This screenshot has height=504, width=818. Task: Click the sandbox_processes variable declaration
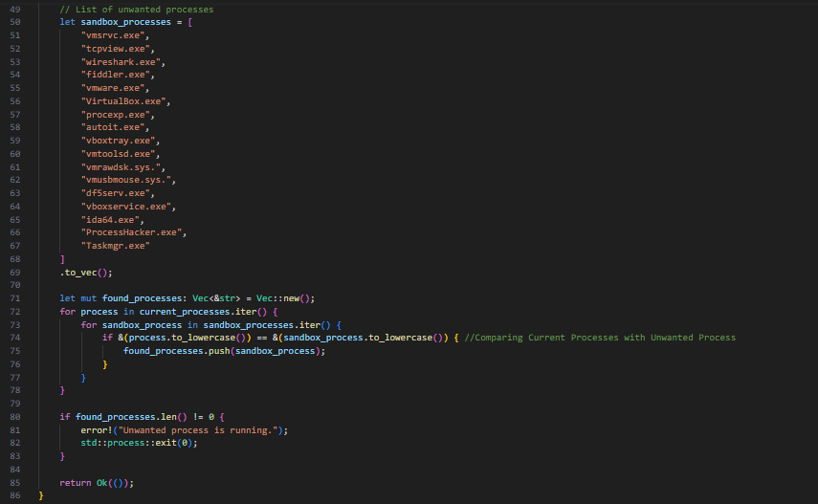point(125,22)
